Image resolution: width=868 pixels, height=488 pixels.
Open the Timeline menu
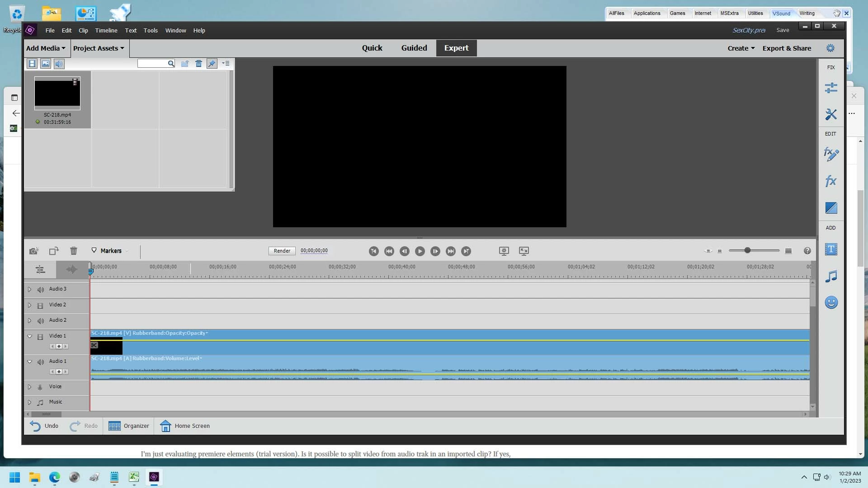tap(106, 31)
